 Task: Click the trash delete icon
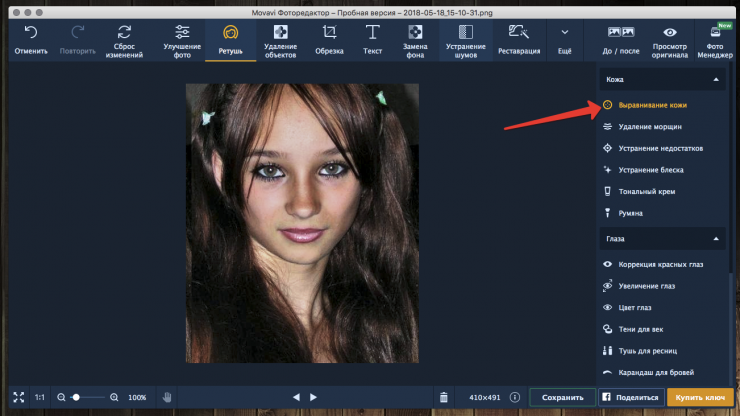click(x=444, y=397)
